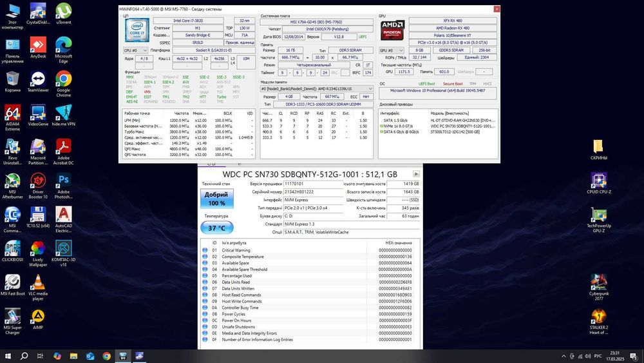
Task: Open File Explorer from the taskbar
Action: tap(73, 356)
